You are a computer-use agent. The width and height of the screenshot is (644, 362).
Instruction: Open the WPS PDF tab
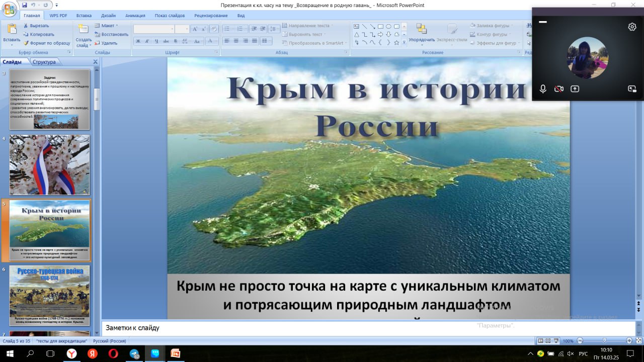59,16
